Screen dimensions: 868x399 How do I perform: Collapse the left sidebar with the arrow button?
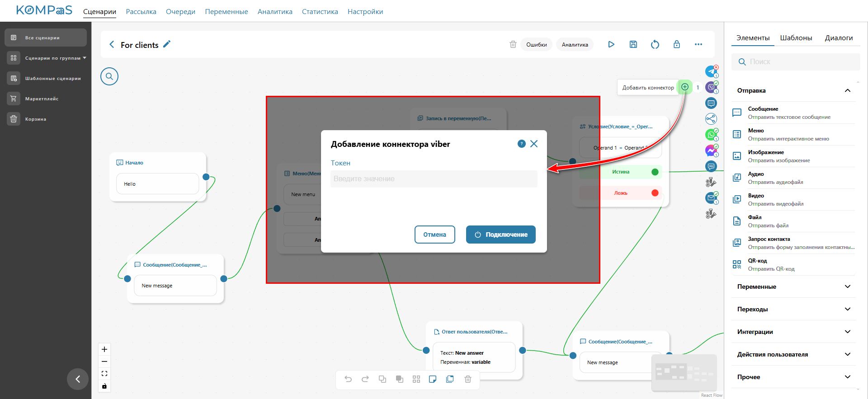(78, 379)
